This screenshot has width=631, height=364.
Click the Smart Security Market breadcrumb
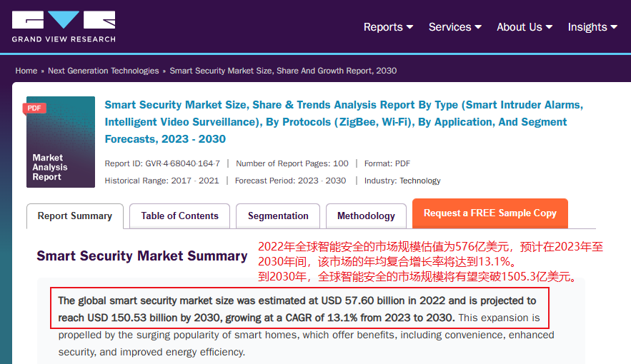coord(283,71)
